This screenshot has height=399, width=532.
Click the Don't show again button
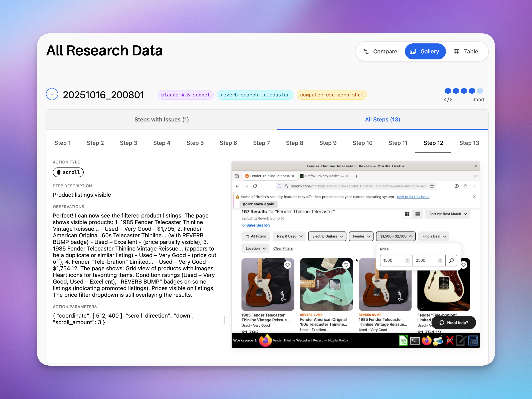258,204
